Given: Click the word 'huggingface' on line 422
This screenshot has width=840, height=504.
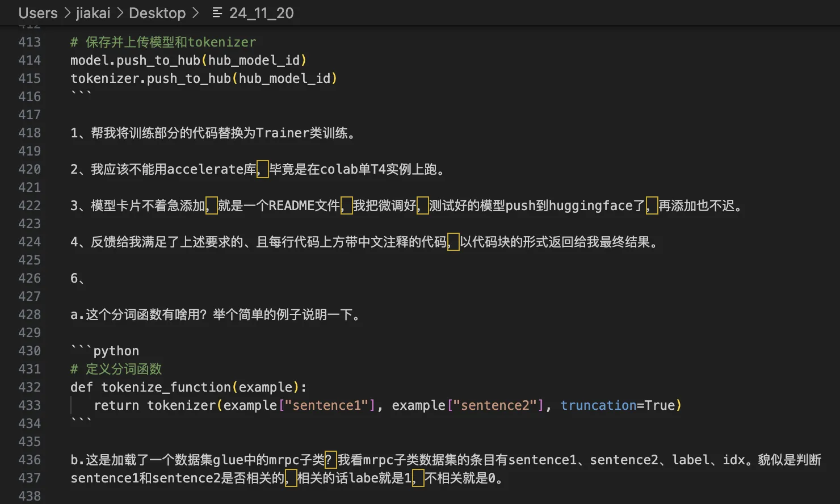Looking at the screenshot, I should click(591, 205).
